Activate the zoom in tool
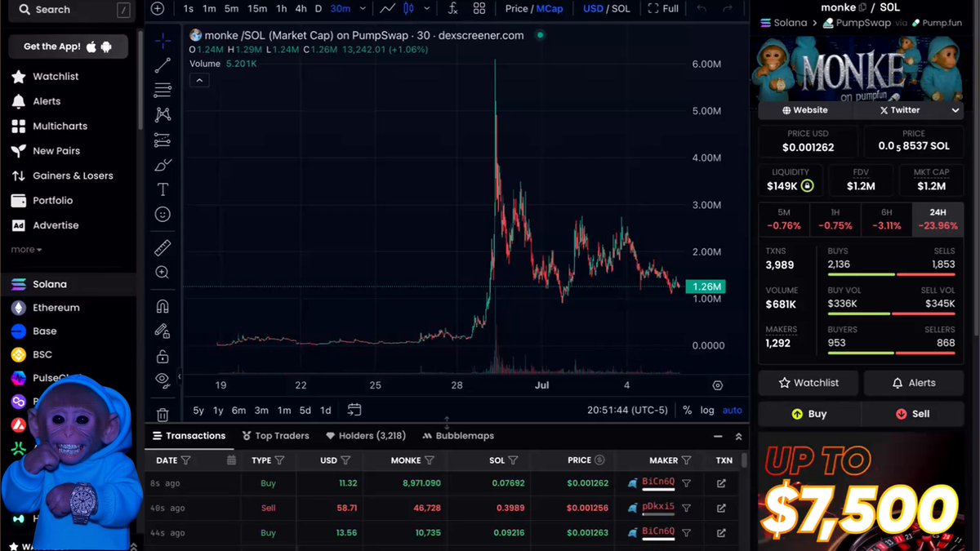The height and width of the screenshot is (551, 980). click(x=163, y=273)
